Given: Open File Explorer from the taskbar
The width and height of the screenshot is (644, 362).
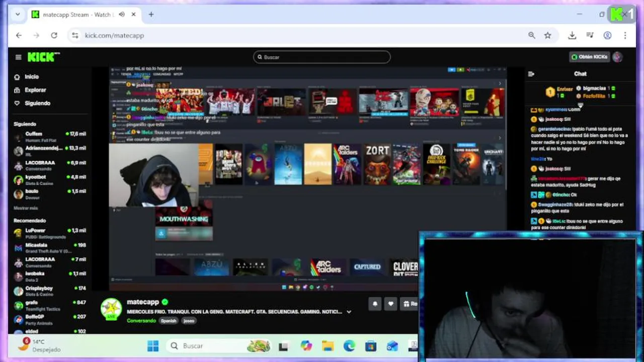Looking at the screenshot, I should (328, 346).
